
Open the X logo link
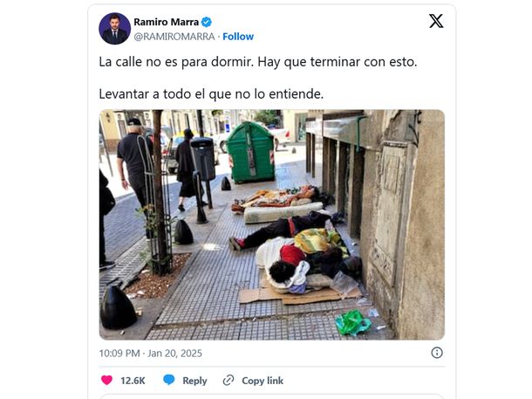[x=436, y=21]
